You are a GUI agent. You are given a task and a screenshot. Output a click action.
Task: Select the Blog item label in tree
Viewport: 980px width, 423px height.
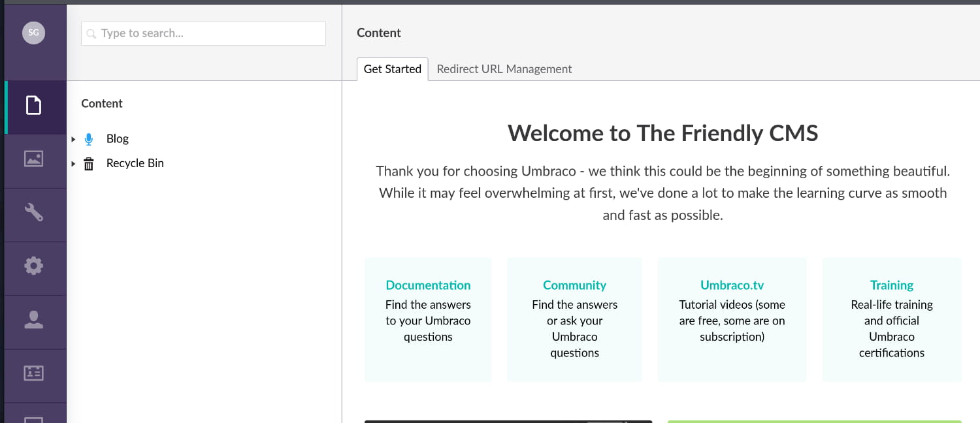point(118,139)
